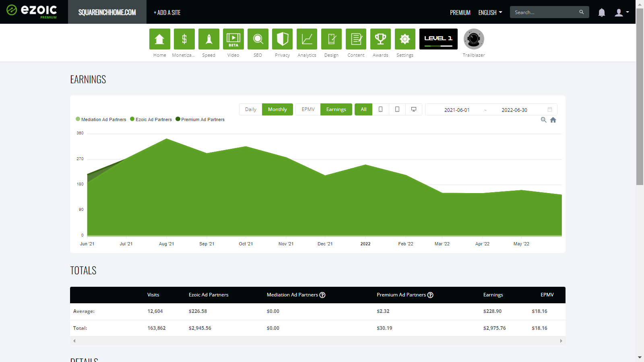Open the Trailblazer astronaut badge
The width and height of the screenshot is (644, 362).
click(x=474, y=39)
